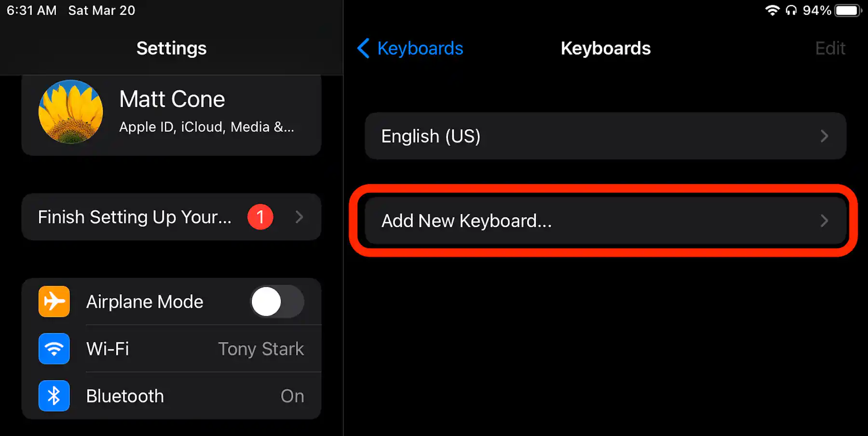Select the Airplane Mode airplane icon
The image size is (868, 436).
coord(54,301)
